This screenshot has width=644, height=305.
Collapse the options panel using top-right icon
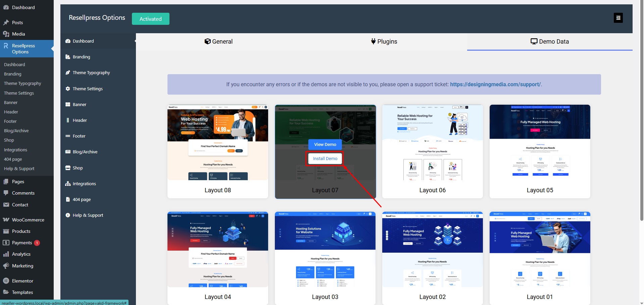click(x=618, y=17)
